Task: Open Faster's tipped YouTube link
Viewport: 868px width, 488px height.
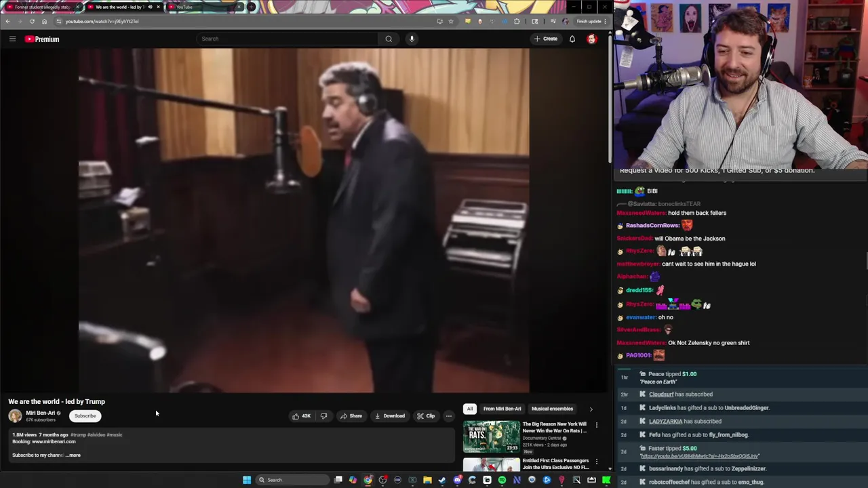Action: (x=700, y=456)
